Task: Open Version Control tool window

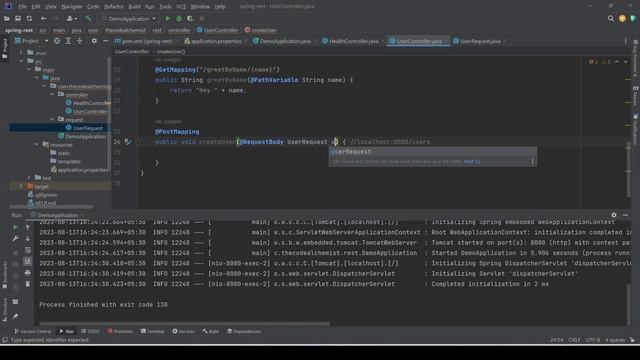Action: pos(33,331)
